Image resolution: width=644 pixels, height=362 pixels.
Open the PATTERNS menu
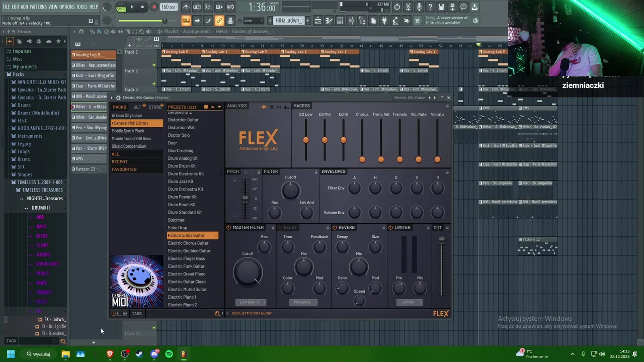pos(38,7)
